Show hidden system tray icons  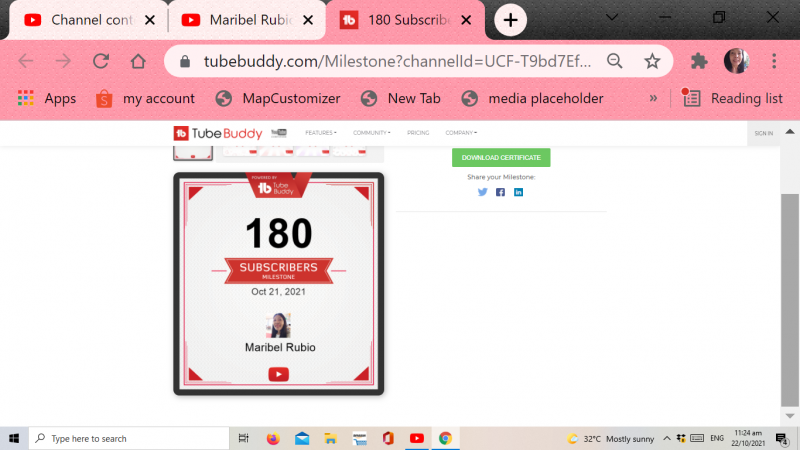click(x=667, y=438)
